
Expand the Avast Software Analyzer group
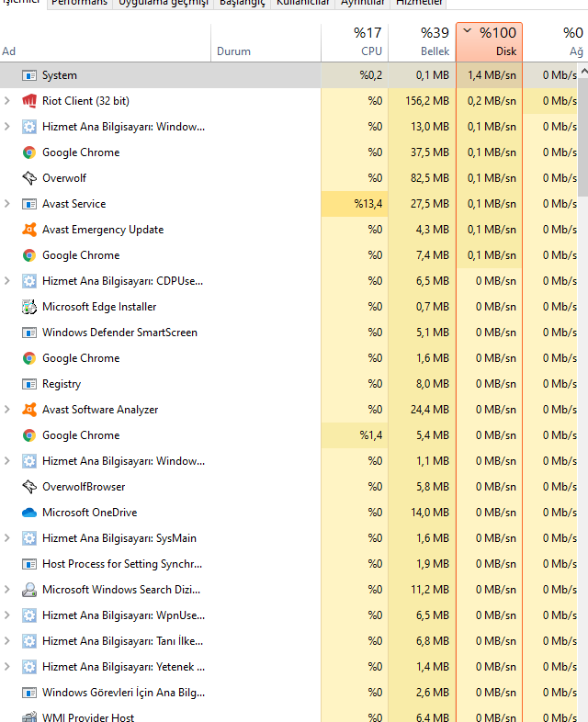coord(7,410)
